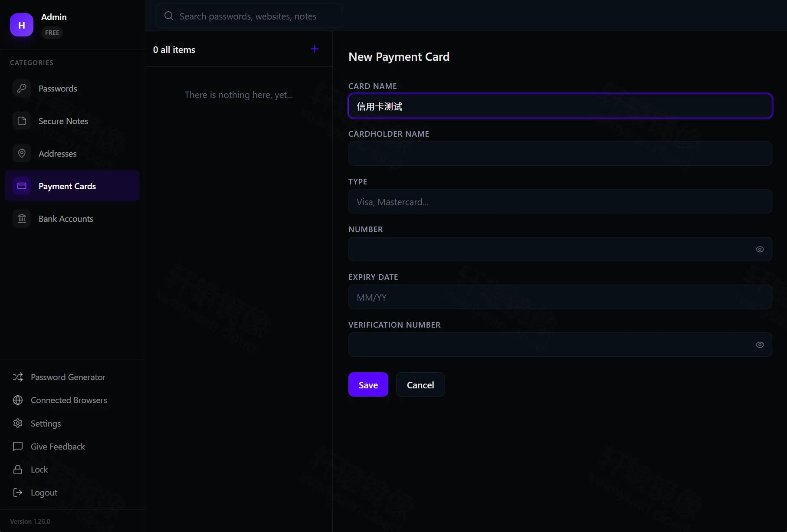Open the Payment Cards category

[x=72, y=186]
